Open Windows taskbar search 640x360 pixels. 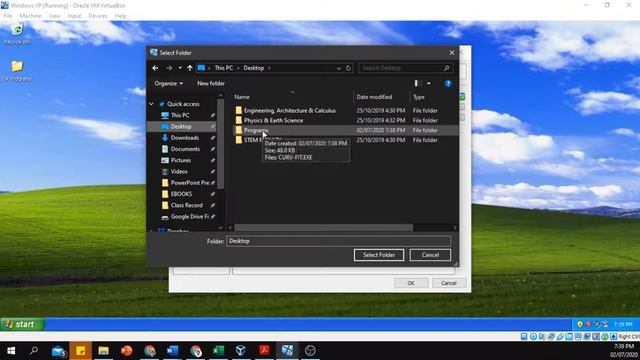pyautogui.click(x=34, y=351)
